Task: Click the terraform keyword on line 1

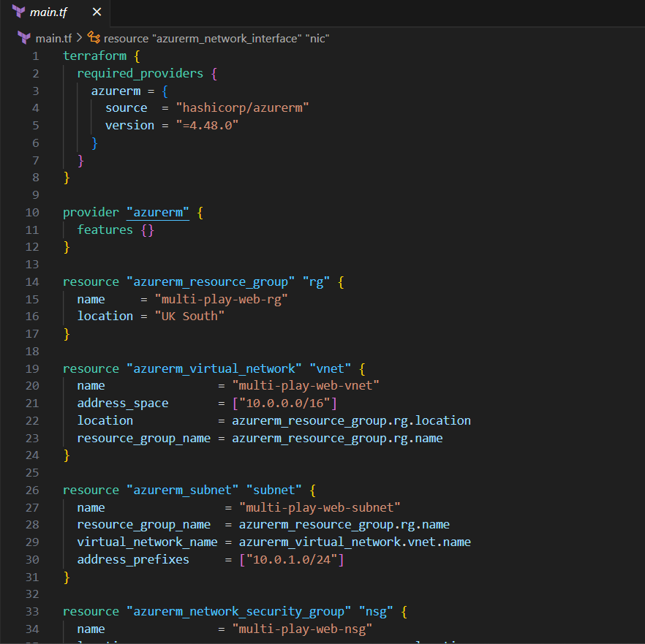Action: tap(95, 56)
